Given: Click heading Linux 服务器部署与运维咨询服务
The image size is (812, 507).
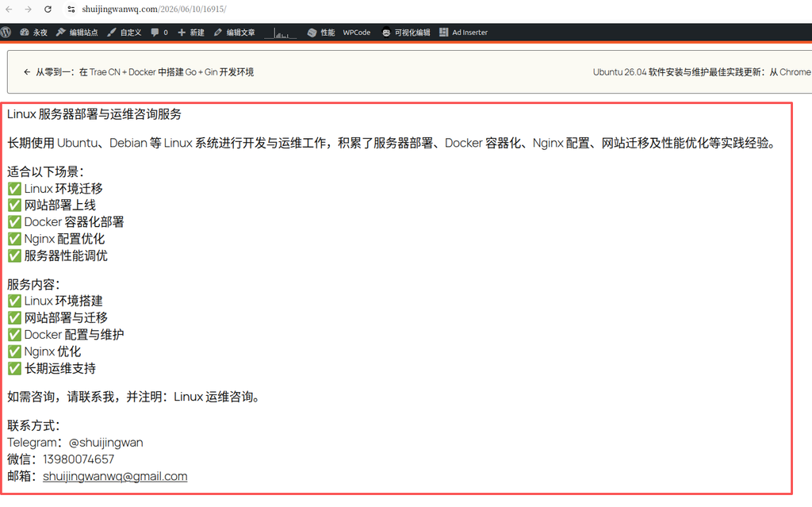Looking at the screenshot, I should click(94, 114).
